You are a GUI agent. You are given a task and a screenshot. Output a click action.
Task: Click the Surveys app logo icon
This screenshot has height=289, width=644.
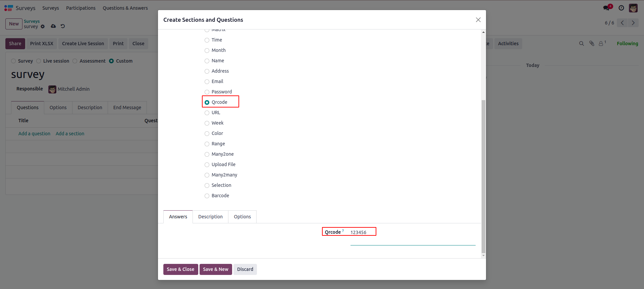tap(8, 8)
